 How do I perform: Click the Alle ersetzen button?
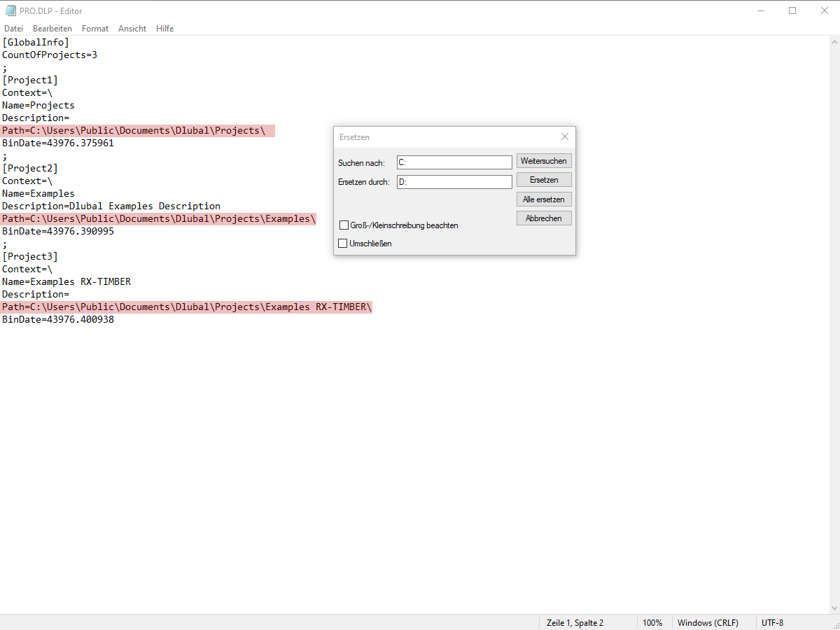(544, 199)
